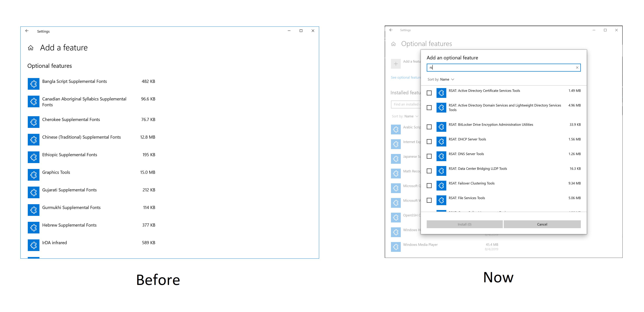The image size is (644, 312).
Task: Click the Windows Media Player feature icon
Action: [x=396, y=247]
